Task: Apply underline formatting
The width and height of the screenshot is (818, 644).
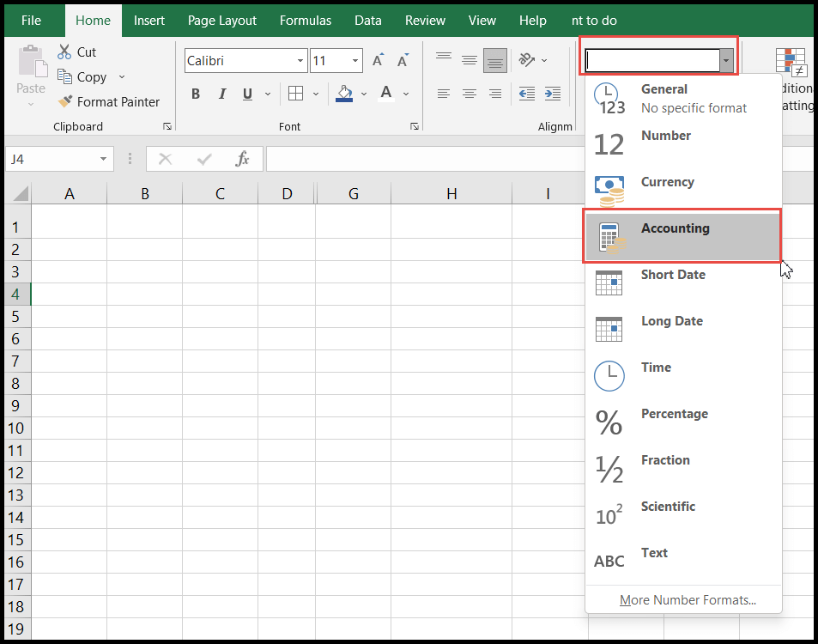Action: pyautogui.click(x=245, y=93)
